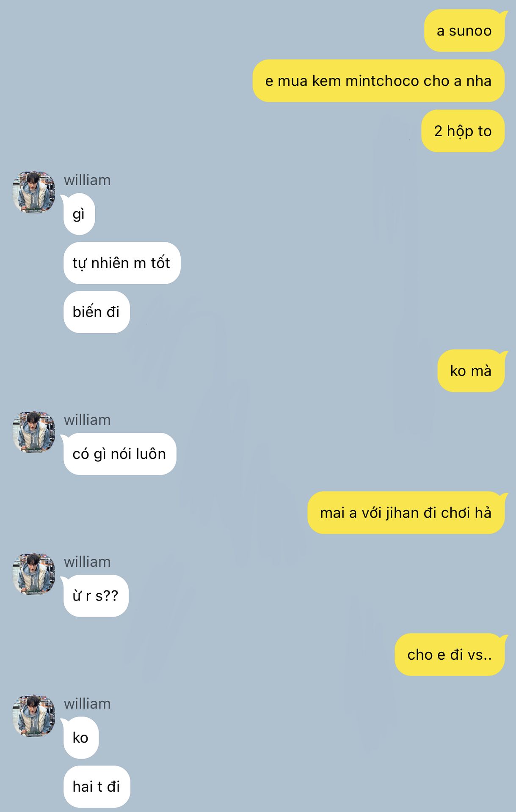Select the 'tự nhiên m tốt' message
The image size is (516, 812).
click(x=122, y=263)
